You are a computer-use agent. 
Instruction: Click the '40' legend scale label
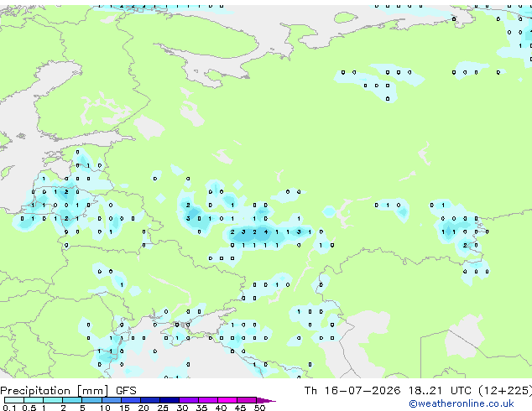(221, 408)
